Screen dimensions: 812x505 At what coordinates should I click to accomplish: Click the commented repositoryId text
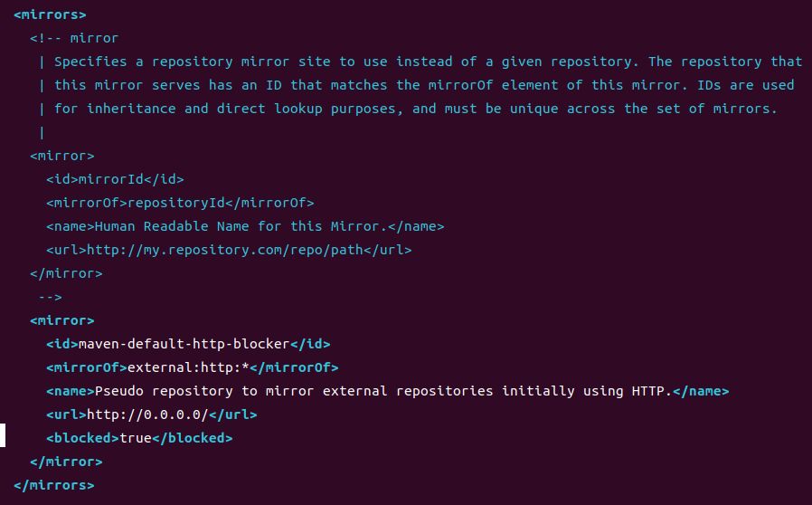pos(176,203)
